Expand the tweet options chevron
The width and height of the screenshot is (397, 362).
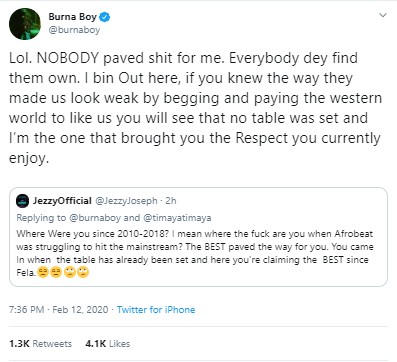coord(383,15)
